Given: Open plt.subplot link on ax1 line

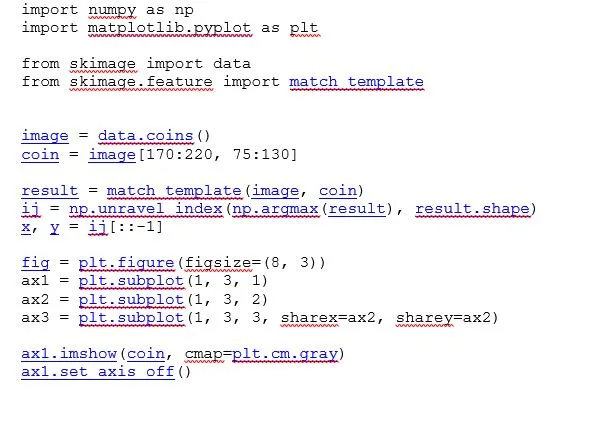Looking at the screenshot, I should pyautogui.click(x=131, y=281).
